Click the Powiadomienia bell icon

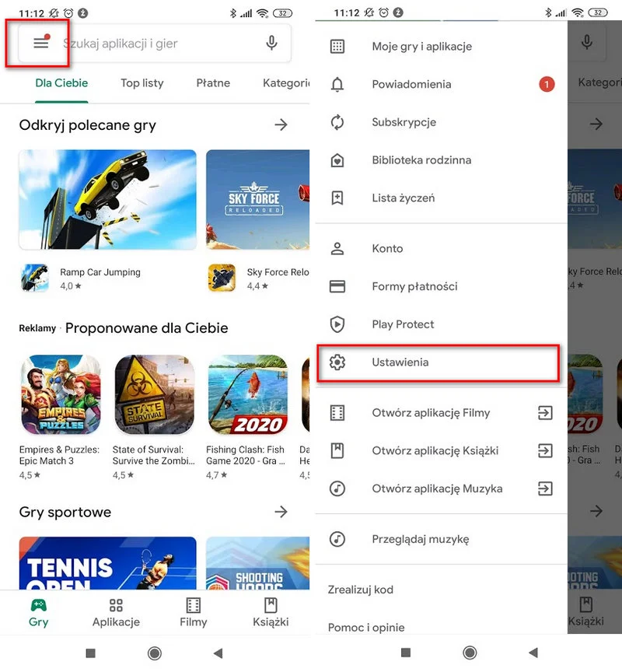(x=337, y=84)
